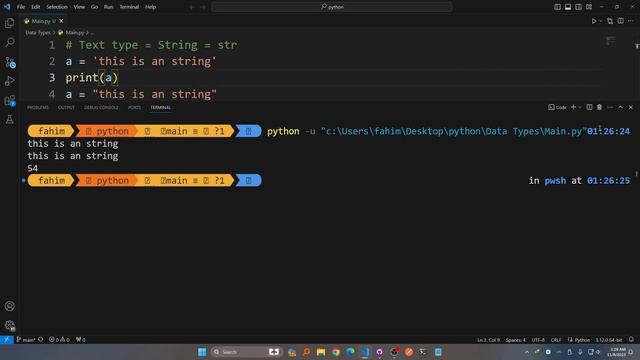Click the editor minimap
The width and height of the screenshot is (640, 360).
[610, 41]
